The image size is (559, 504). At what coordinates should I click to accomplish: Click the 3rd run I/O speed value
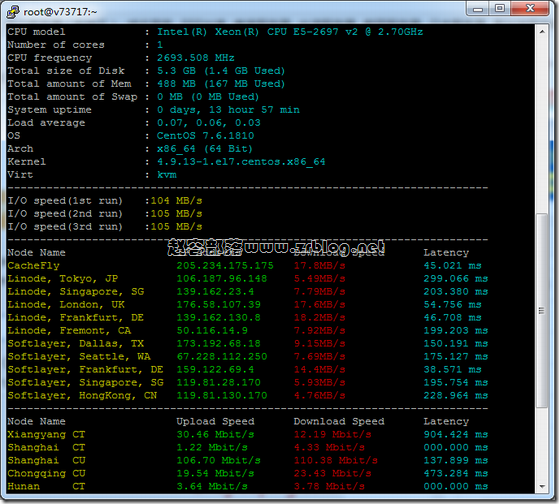[x=176, y=227]
